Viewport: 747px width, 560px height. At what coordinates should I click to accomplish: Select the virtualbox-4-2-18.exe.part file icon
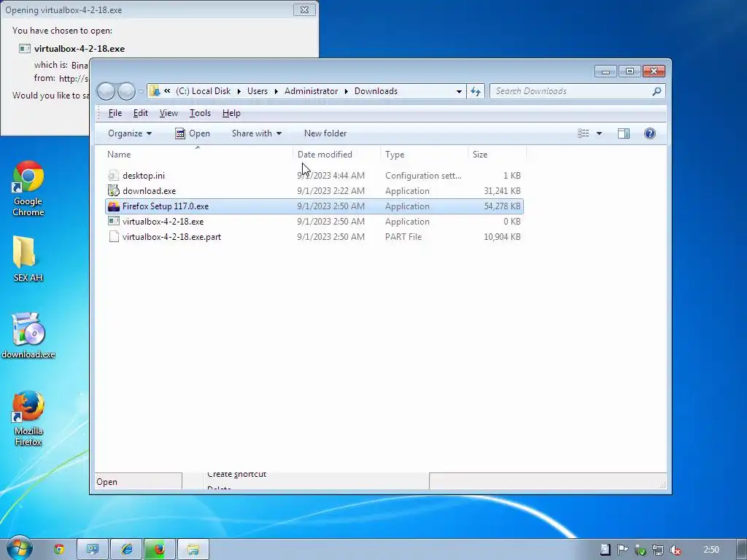click(113, 237)
